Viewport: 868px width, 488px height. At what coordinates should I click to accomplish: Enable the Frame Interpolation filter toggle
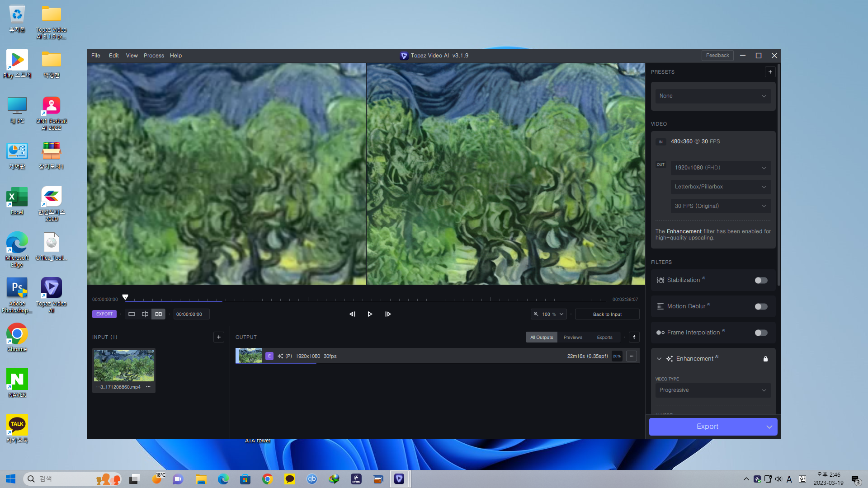761,333
